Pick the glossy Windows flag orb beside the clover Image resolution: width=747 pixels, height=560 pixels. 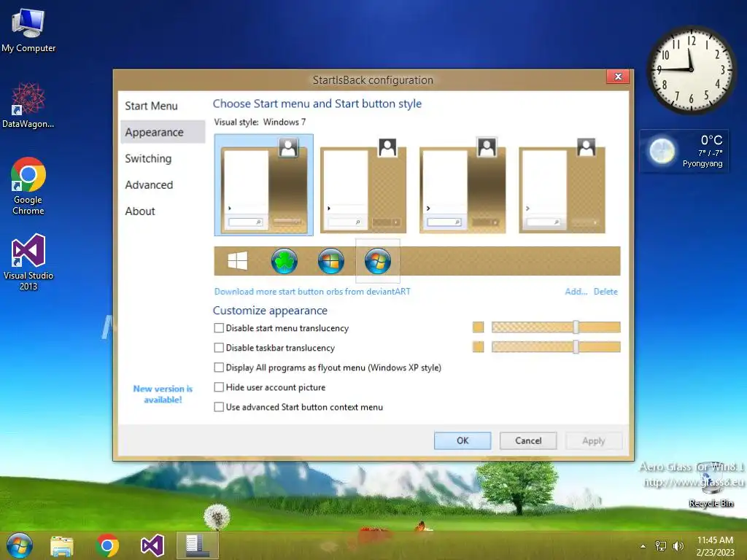pyautogui.click(x=330, y=261)
